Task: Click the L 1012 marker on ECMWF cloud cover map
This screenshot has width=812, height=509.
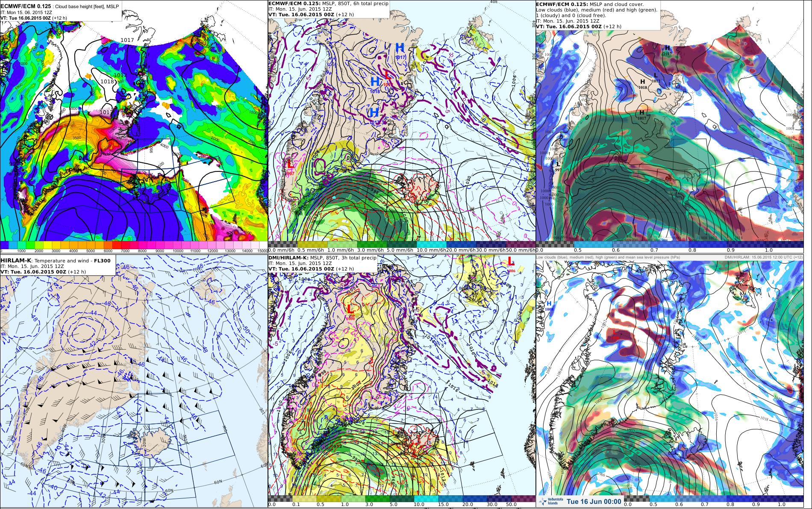Action: (656, 77)
